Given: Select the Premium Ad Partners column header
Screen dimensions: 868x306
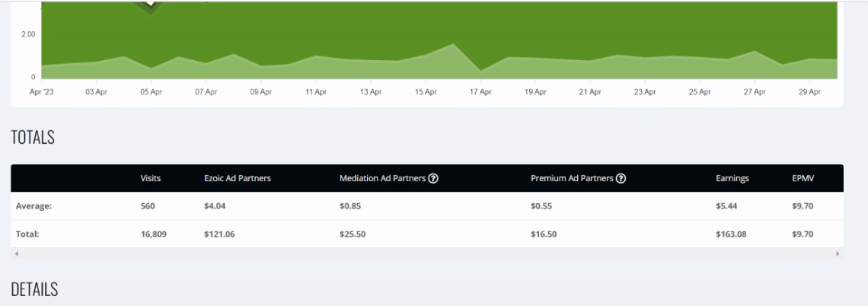Looking at the screenshot, I should 572,178.
